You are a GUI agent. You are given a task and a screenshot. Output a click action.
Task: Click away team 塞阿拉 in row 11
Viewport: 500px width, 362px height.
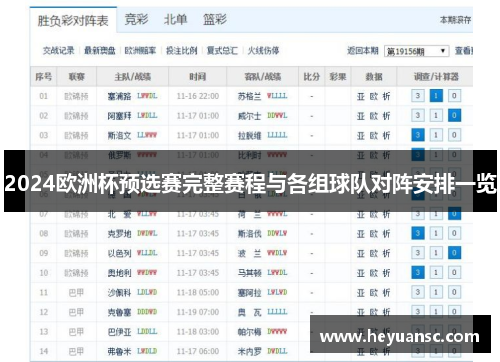pyautogui.click(x=249, y=293)
